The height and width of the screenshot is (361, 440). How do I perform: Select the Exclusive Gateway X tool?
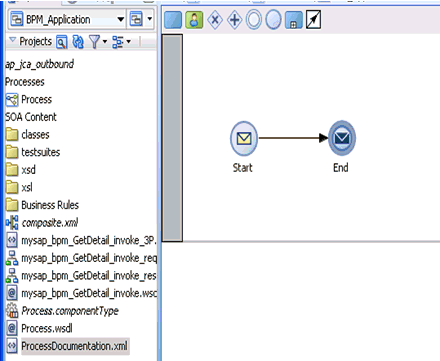(215, 20)
